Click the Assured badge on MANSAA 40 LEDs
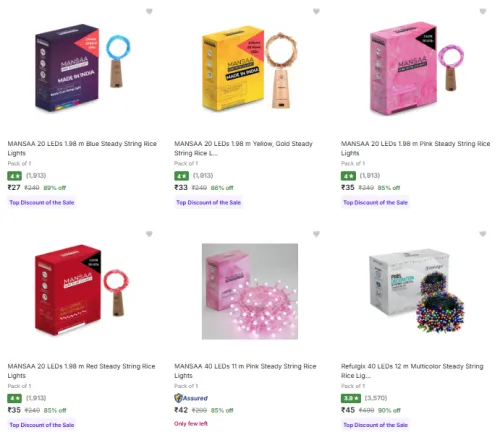 point(191,398)
